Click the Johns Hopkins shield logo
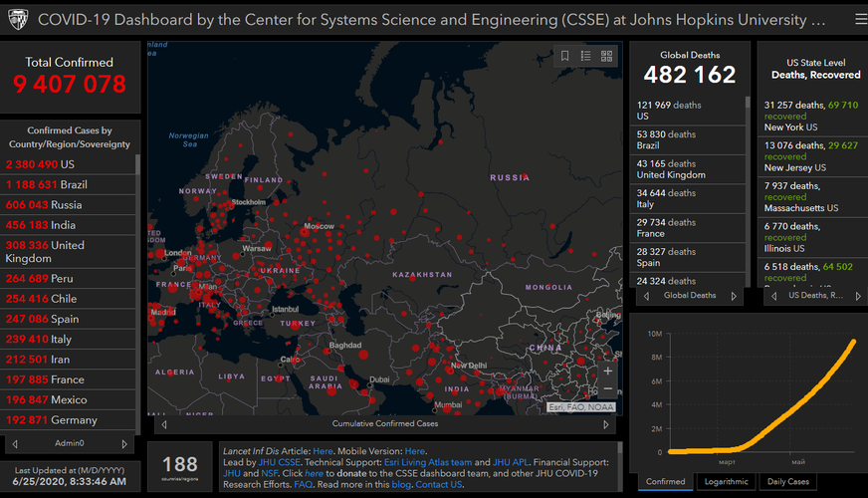868x498 pixels. 17,19
